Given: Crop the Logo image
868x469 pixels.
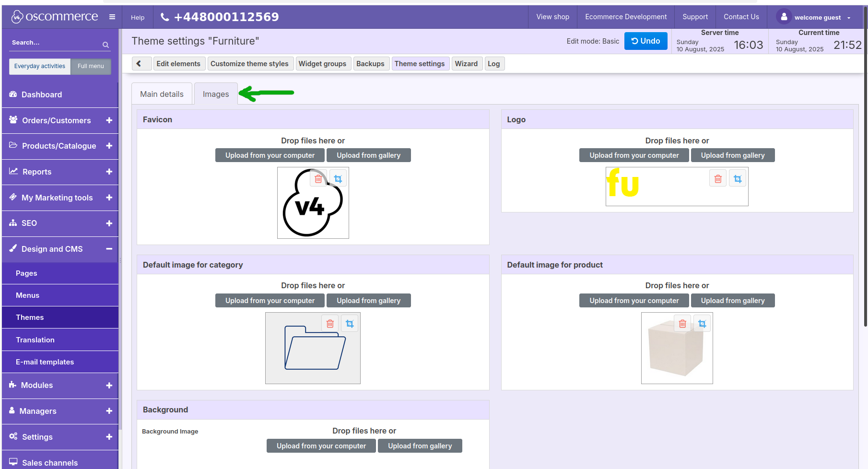Looking at the screenshot, I should tap(738, 179).
